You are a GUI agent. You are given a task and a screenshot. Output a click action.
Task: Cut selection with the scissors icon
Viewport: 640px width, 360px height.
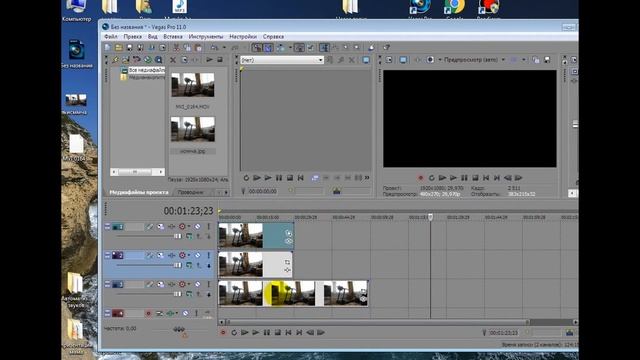pos(176,48)
